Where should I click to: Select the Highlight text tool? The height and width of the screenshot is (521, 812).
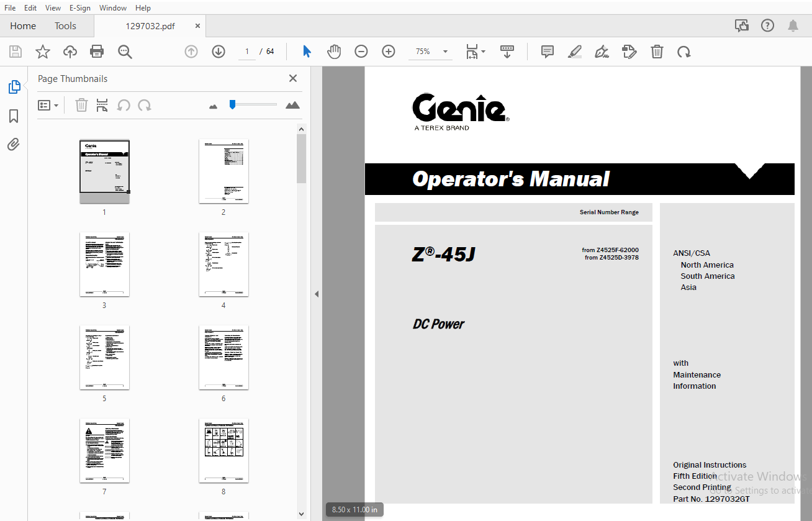pos(575,52)
